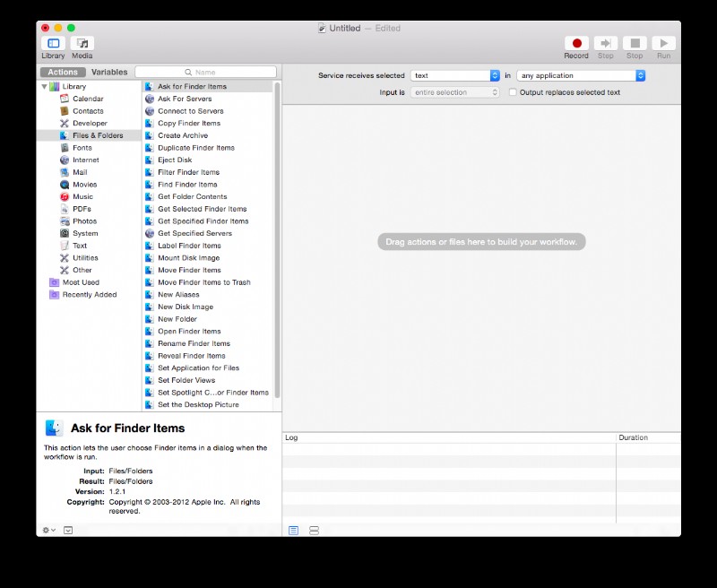Run the workflow

(664, 42)
